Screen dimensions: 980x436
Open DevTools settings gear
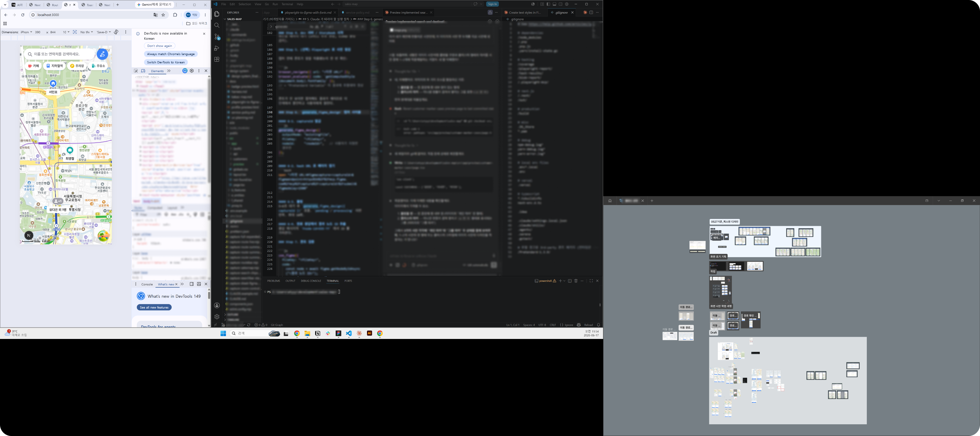[192, 71]
